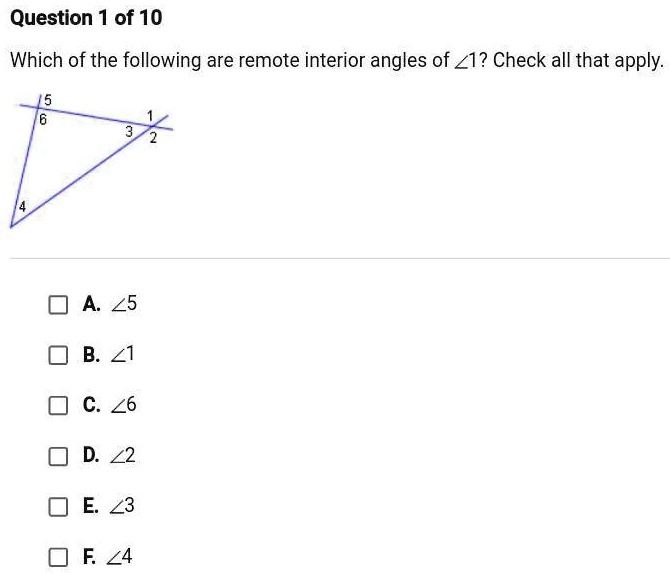Check the box for option A ∠5
The height and width of the screenshot is (574, 670).
click(x=58, y=304)
